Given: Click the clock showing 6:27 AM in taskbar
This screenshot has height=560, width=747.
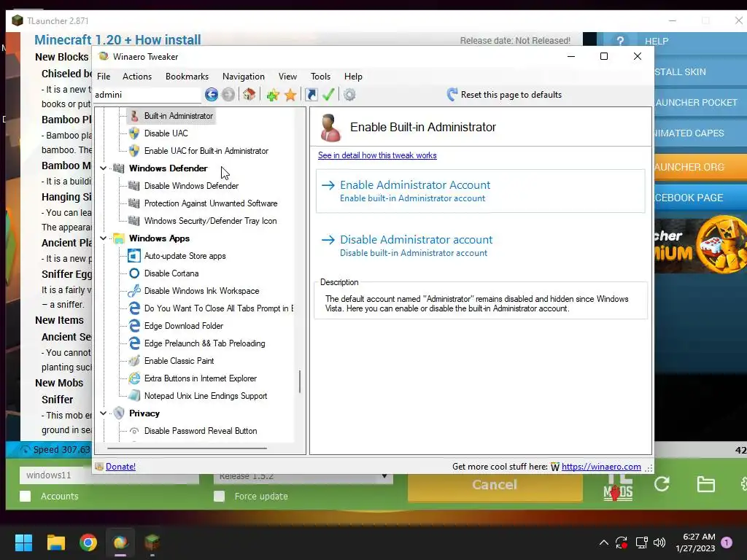Looking at the screenshot, I should 695,542.
